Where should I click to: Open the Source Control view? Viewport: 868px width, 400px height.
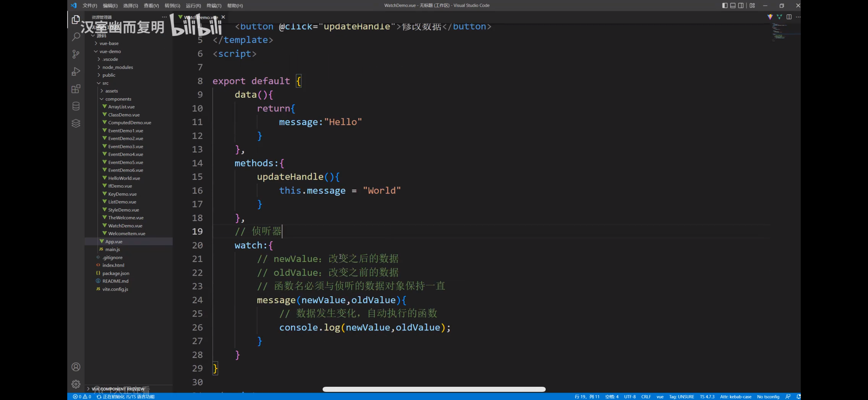[x=76, y=54]
